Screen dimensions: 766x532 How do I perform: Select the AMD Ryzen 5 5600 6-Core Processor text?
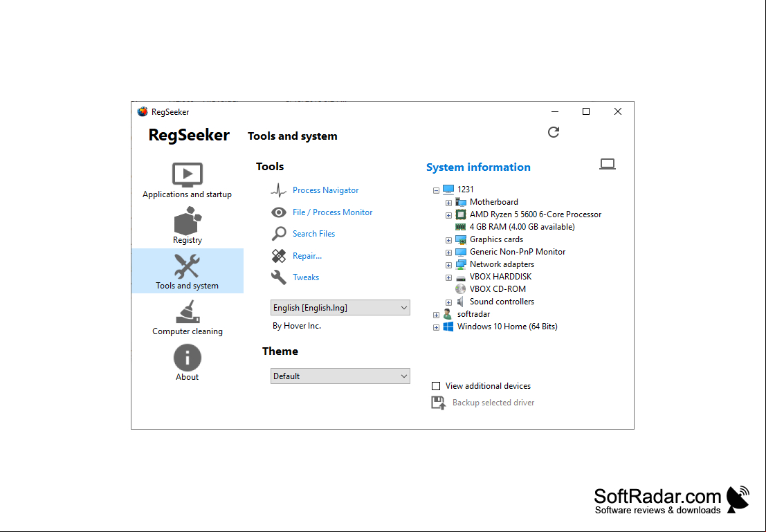[x=536, y=214]
